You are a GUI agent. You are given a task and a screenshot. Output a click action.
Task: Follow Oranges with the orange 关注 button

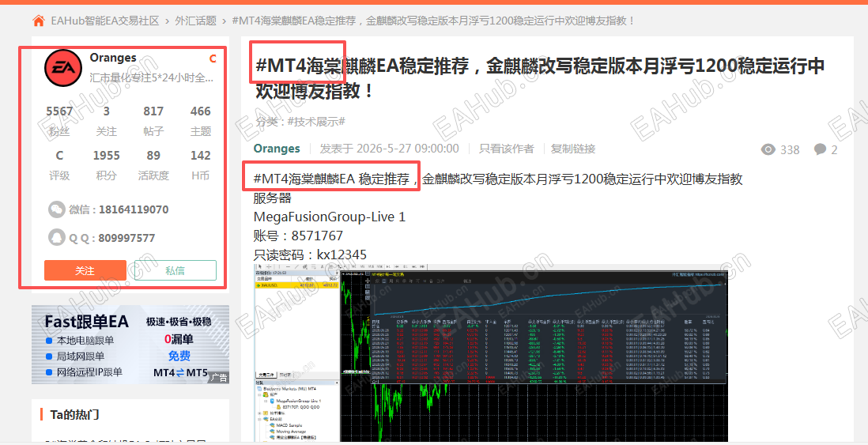point(85,270)
